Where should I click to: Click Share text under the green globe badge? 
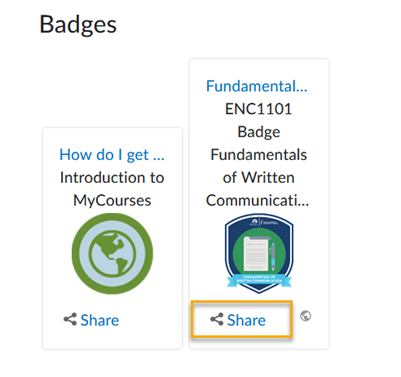click(x=100, y=320)
